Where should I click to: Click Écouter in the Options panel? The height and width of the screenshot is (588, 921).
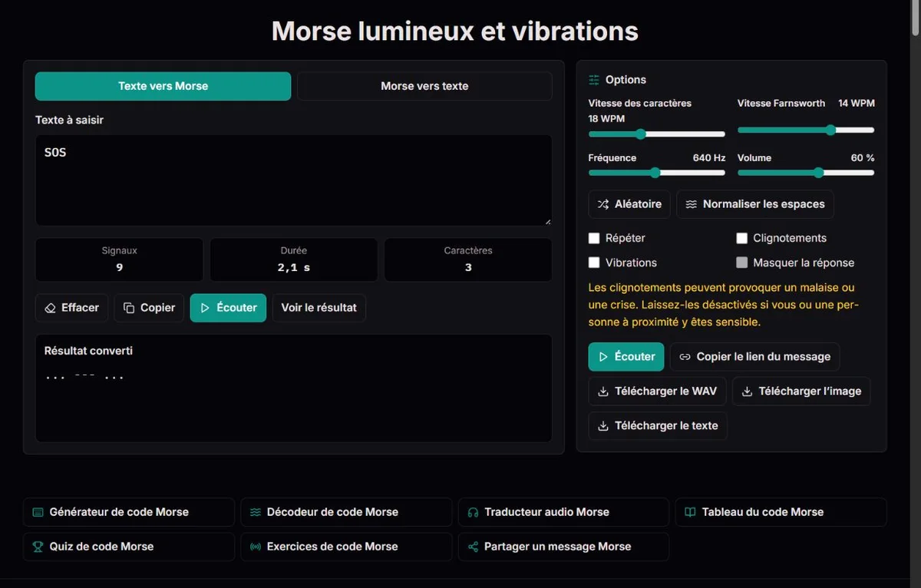626,357
